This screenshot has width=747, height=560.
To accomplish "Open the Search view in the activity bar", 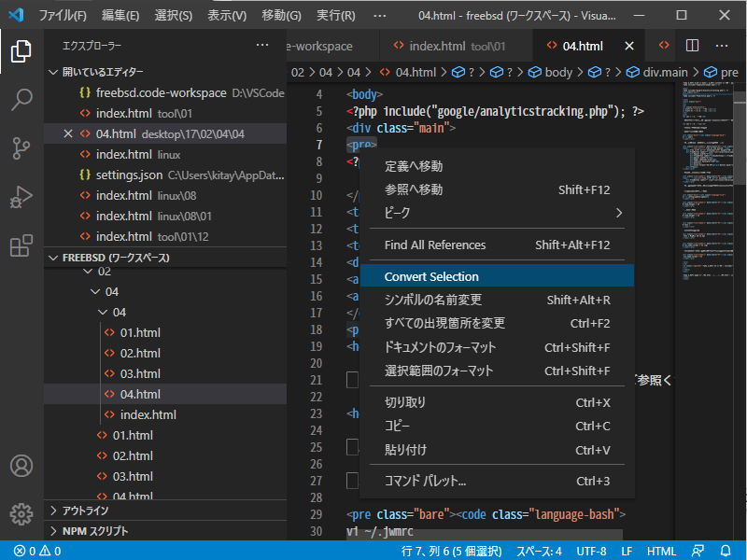I will point(21,100).
